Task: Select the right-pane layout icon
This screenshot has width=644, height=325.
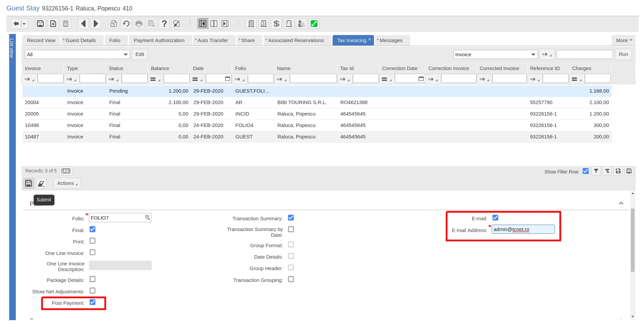Action: 225,24
